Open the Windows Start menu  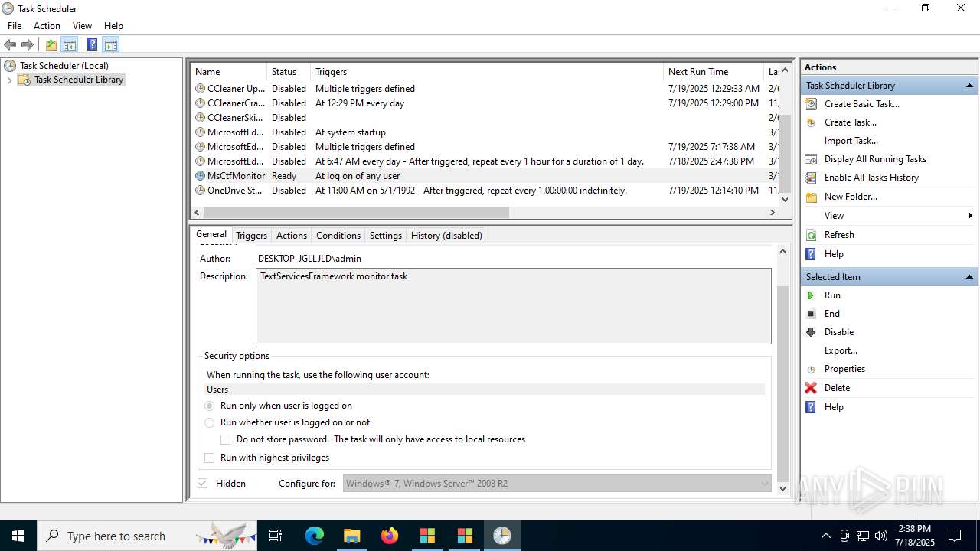pyautogui.click(x=18, y=536)
